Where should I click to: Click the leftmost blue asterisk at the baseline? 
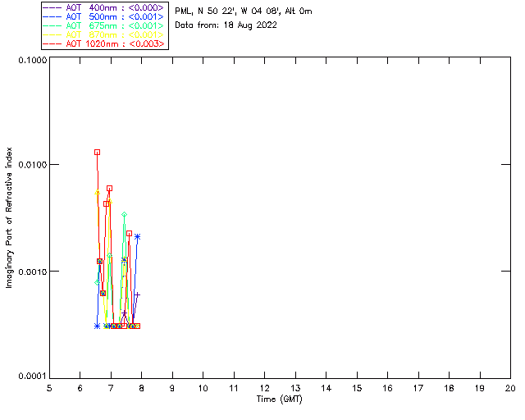click(x=97, y=326)
